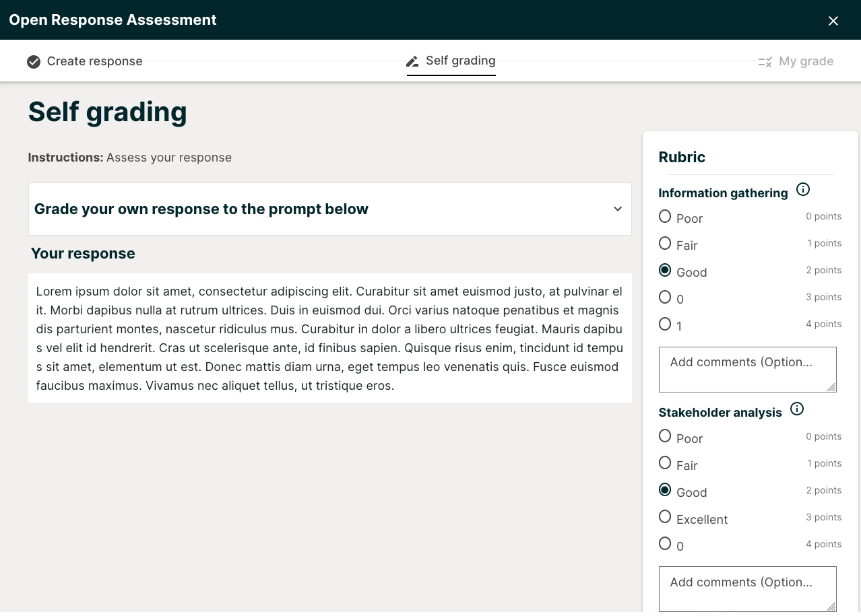Select the 4-point option in Information gathering
This screenshot has width=861, height=616.
click(665, 322)
